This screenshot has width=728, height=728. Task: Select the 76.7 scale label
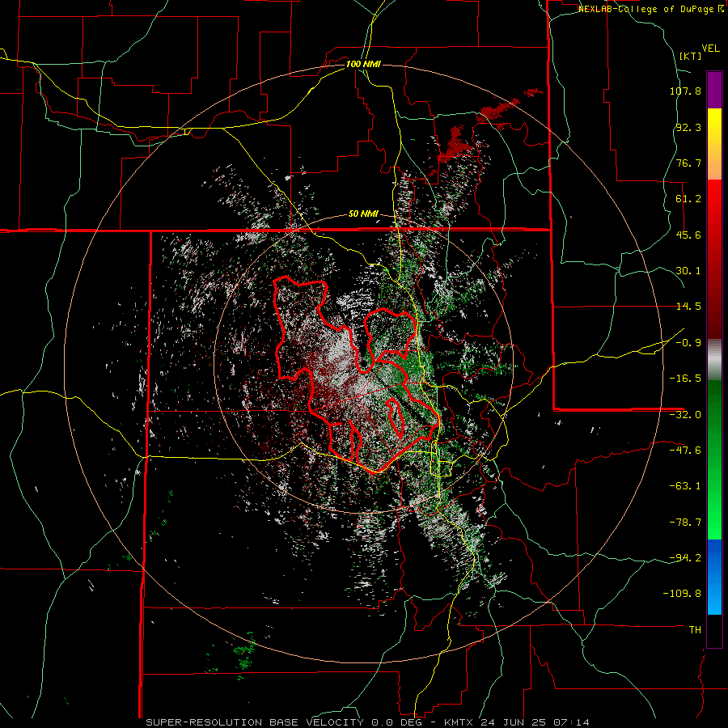[688, 163]
